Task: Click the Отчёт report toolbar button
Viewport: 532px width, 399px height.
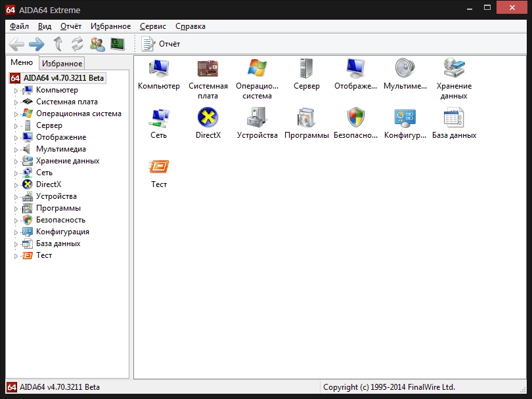Action: (x=161, y=44)
